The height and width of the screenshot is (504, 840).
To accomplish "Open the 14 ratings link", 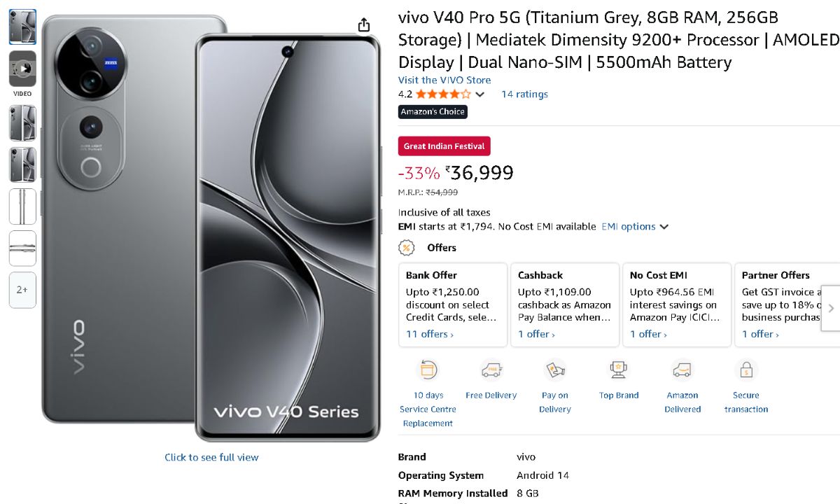I will tap(524, 94).
